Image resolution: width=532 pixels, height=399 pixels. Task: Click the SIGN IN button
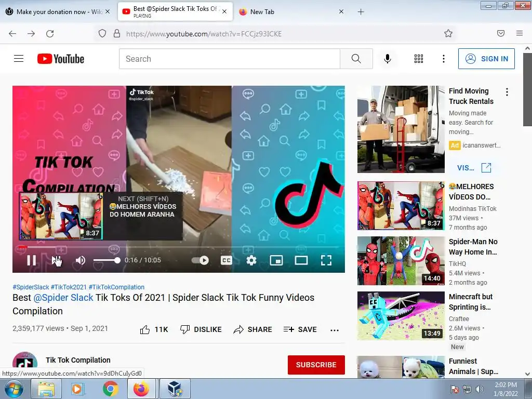tap(486, 59)
